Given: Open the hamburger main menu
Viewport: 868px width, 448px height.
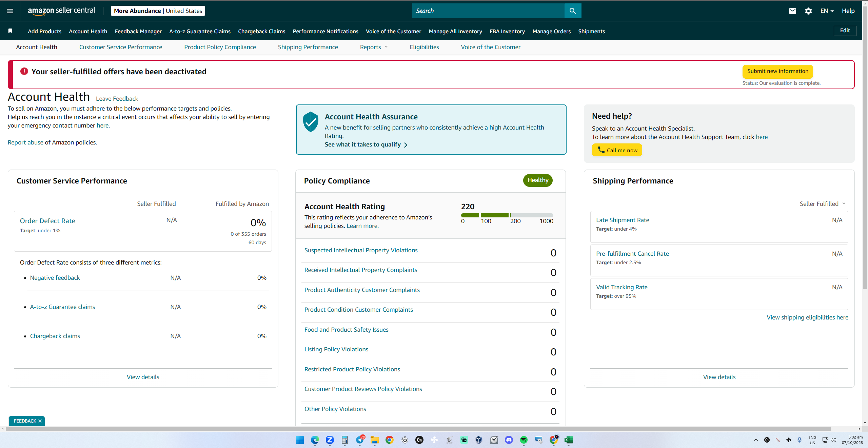Looking at the screenshot, I should tap(10, 11).
